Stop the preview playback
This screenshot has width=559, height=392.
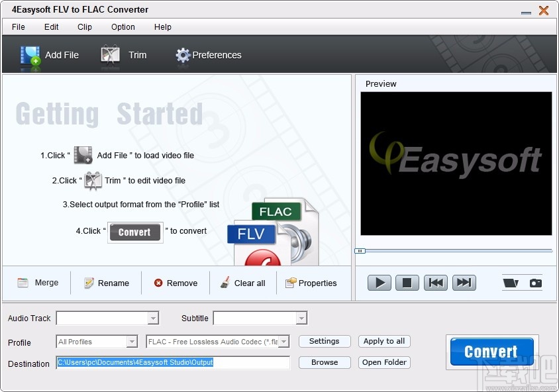[x=407, y=282]
